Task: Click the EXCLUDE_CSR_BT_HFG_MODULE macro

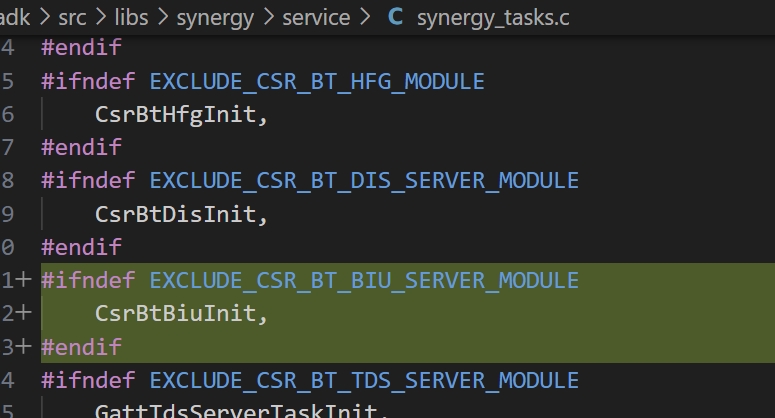Action: tap(316, 81)
